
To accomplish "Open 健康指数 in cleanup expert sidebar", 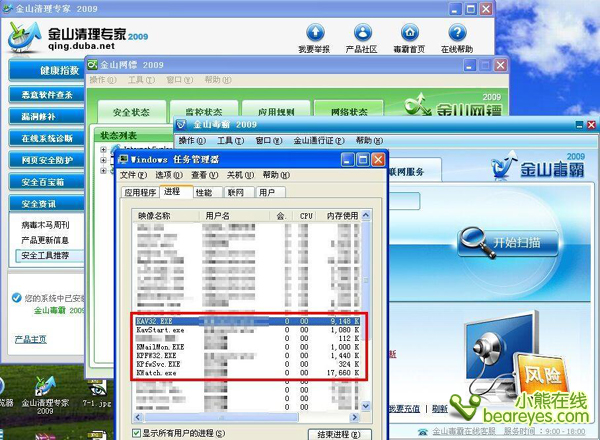I will tap(47, 70).
